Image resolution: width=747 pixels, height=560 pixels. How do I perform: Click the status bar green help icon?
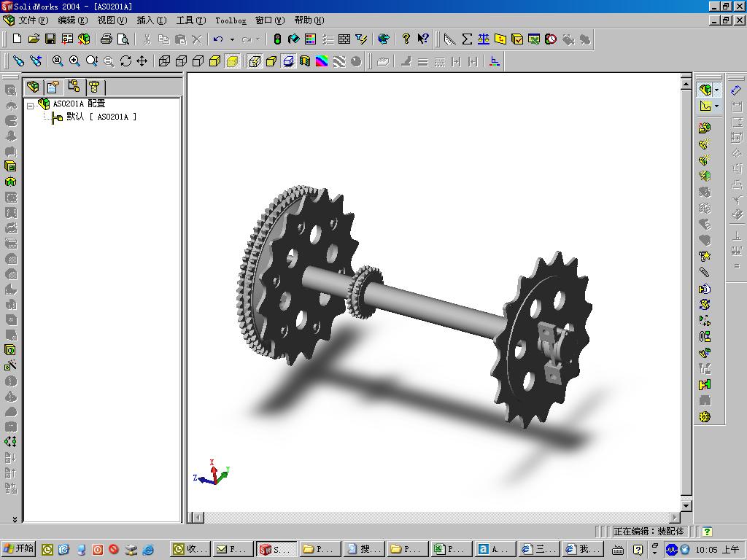point(707,532)
